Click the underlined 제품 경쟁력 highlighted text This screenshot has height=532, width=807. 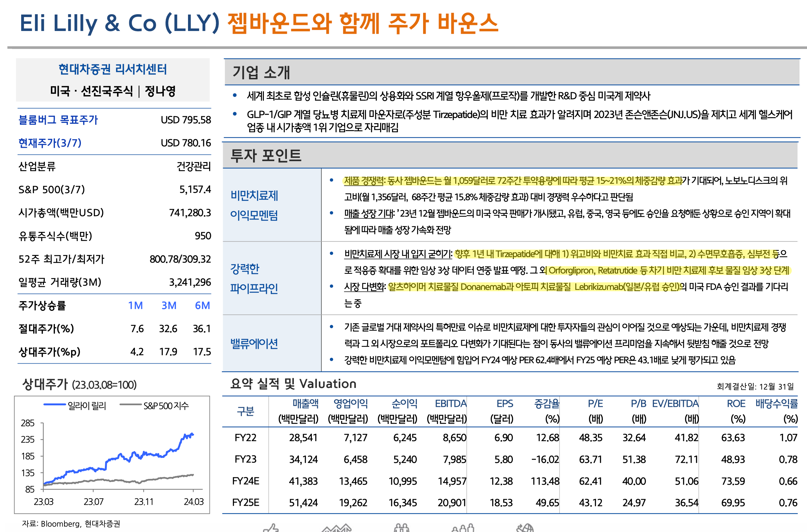363,181
